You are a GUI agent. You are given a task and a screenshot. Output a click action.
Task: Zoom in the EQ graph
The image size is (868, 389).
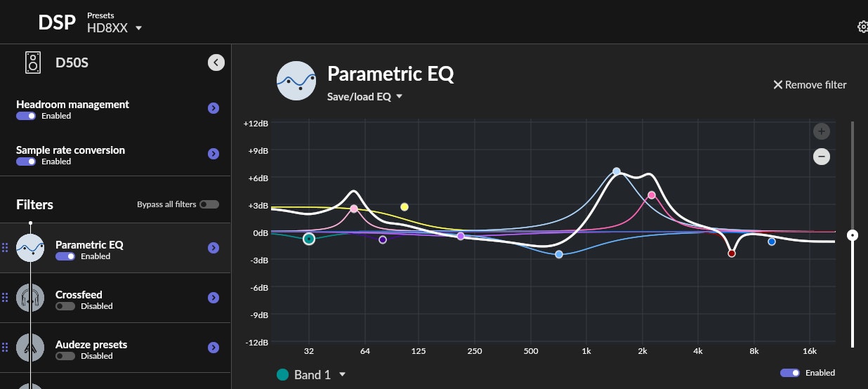pyautogui.click(x=822, y=131)
